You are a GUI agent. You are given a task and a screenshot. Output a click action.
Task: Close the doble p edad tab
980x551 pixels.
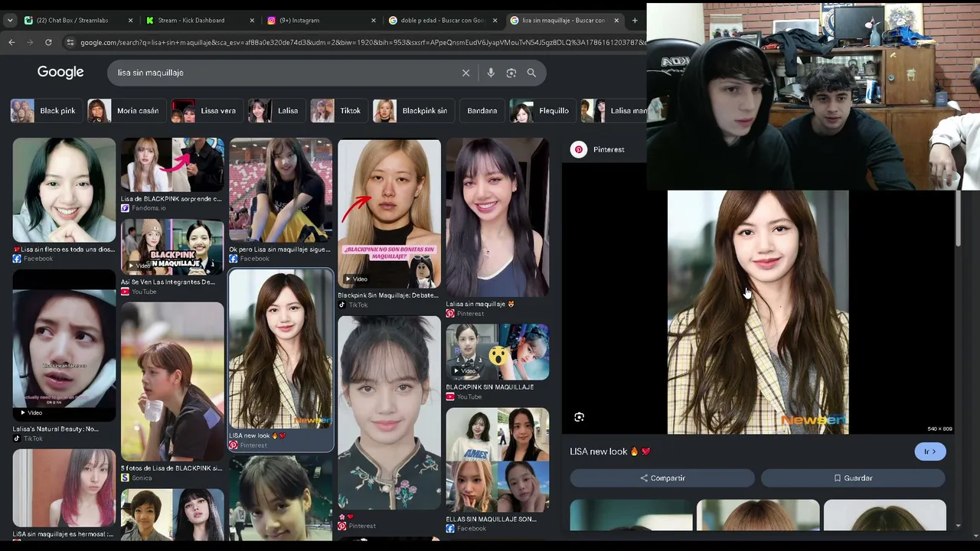point(495,21)
